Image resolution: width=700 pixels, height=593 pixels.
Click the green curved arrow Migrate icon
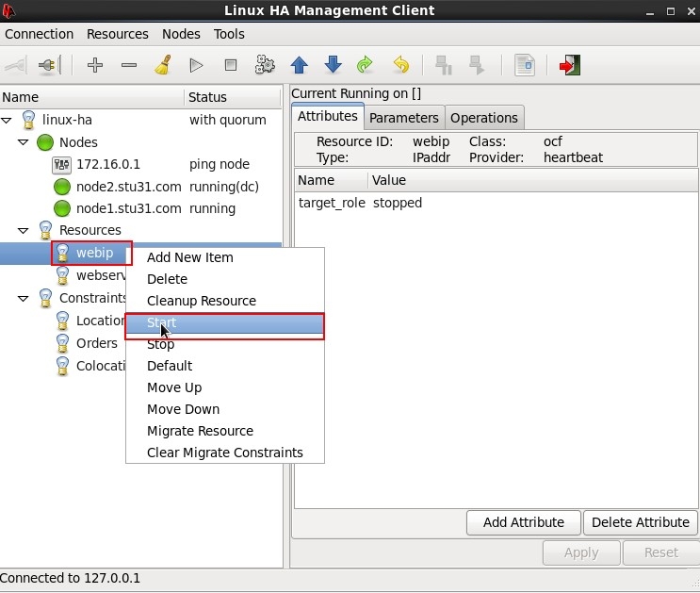click(366, 65)
